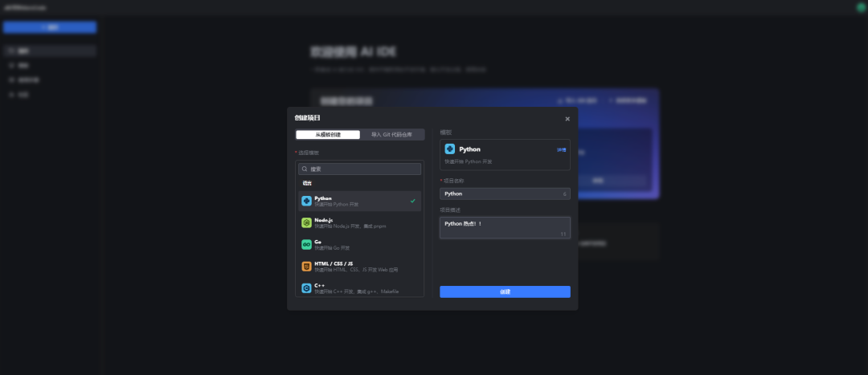The height and width of the screenshot is (375, 868).
Task: Focus the 搜索 template search field
Action: click(360, 169)
